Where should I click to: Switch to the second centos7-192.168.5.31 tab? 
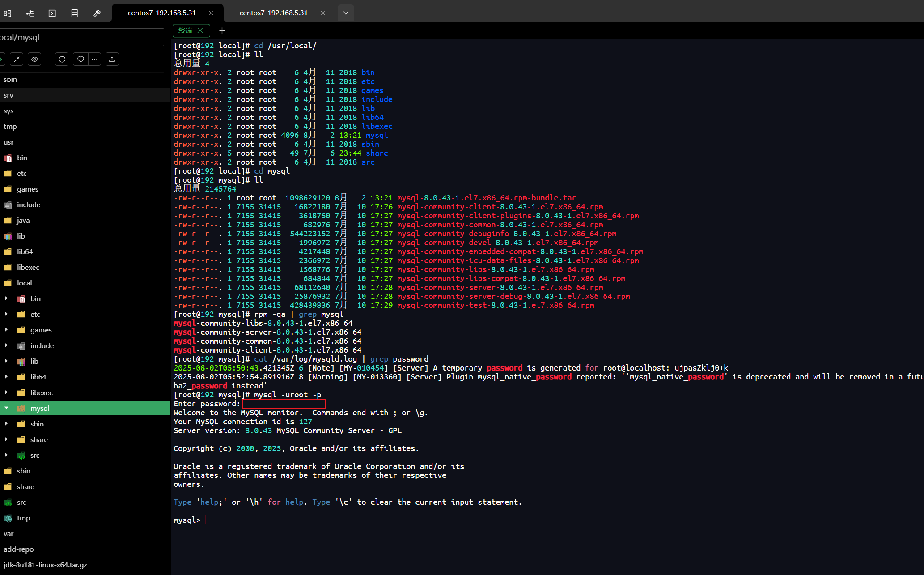[273, 13]
